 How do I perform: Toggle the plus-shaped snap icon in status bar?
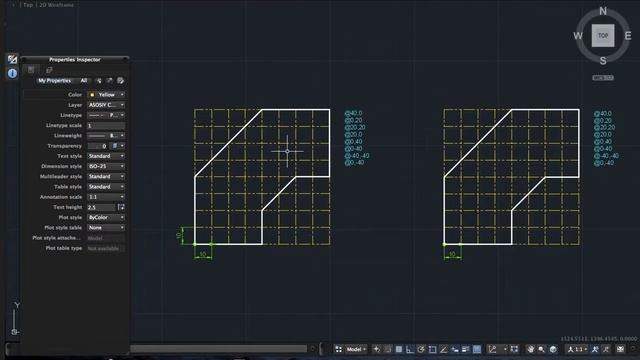point(376,349)
